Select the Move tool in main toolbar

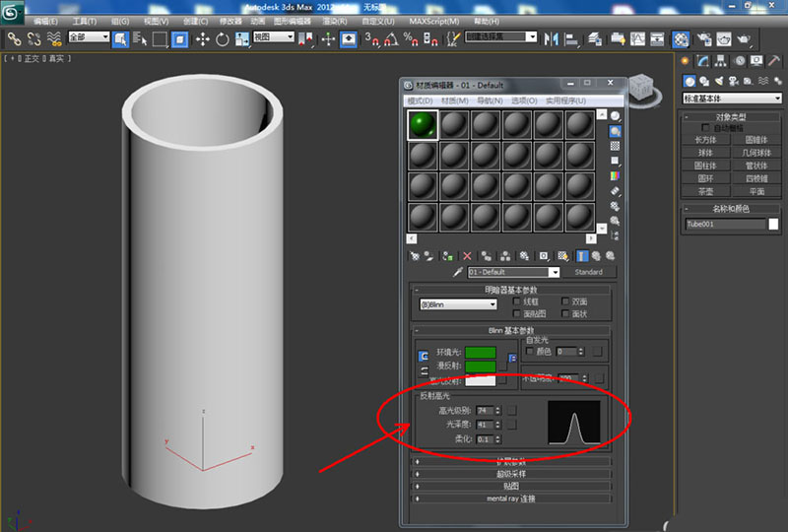pos(202,39)
